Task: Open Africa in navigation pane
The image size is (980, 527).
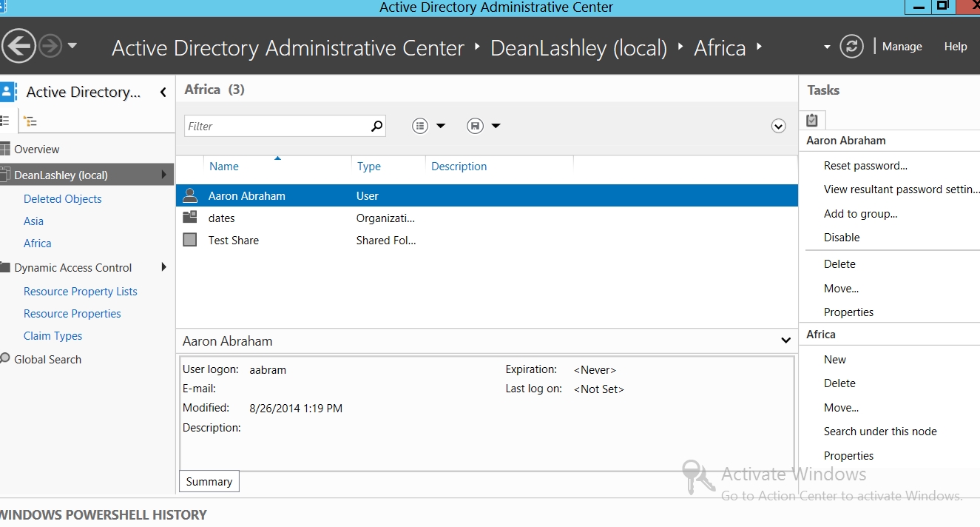Action: (38, 244)
